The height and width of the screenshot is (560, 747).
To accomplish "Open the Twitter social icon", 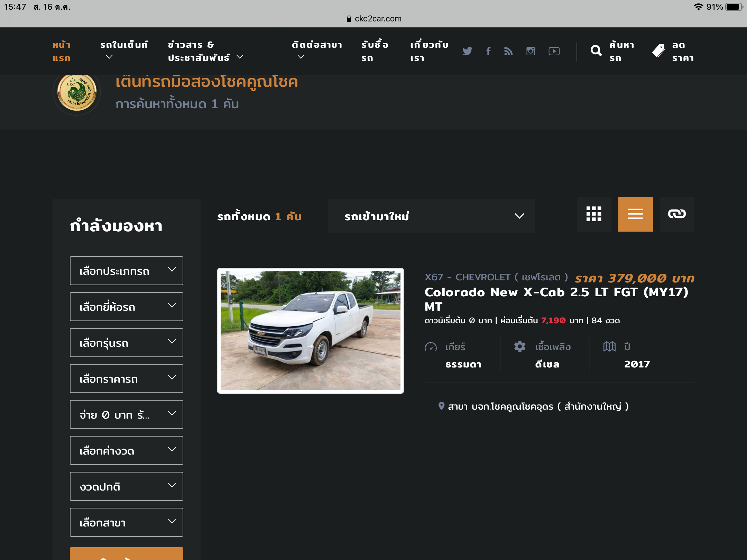I will point(467,51).
